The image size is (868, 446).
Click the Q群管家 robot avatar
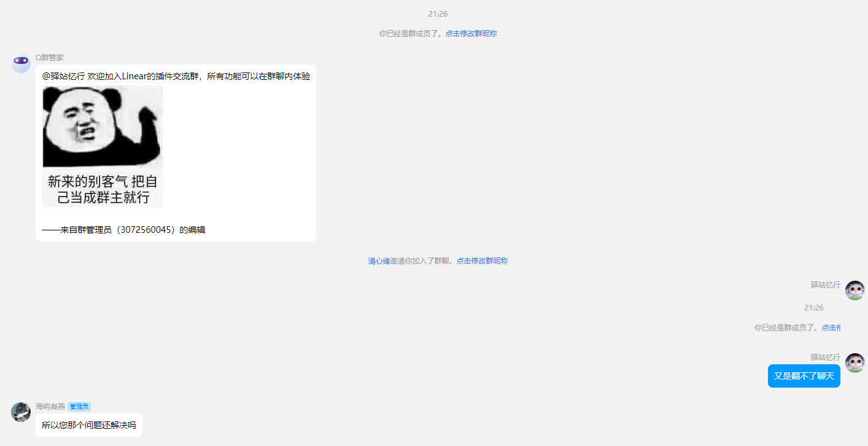click(21, 63)
